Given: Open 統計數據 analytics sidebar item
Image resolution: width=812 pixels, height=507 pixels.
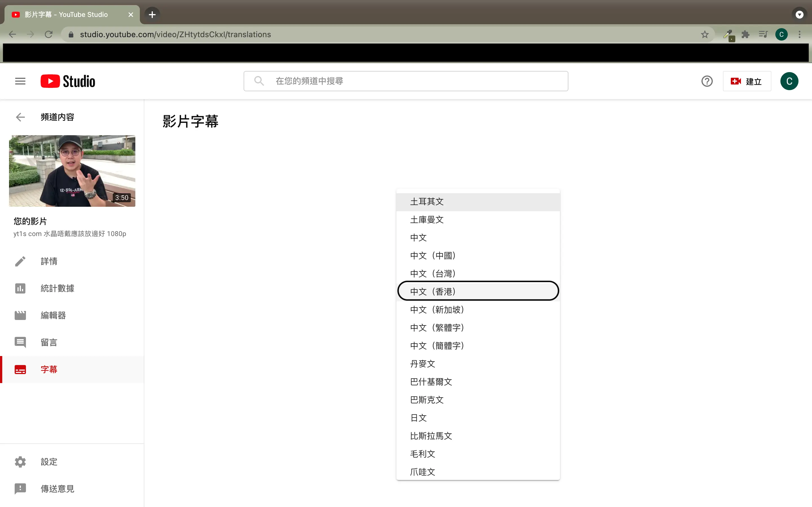Looking at the screenshot, I should [57, 288].
